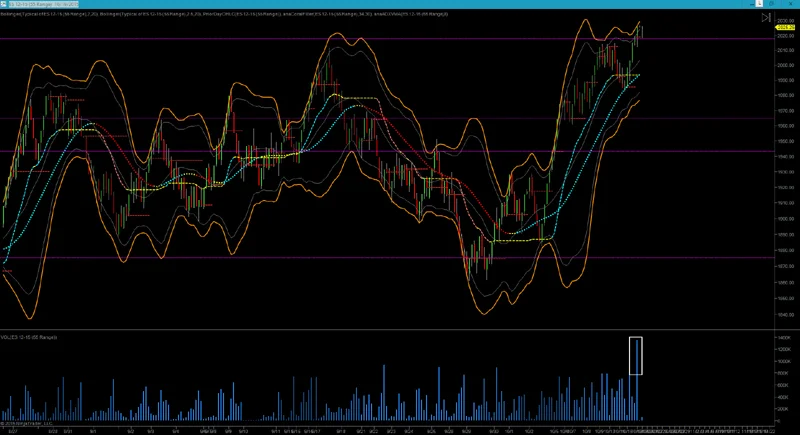Click the 8/27 date axis label
The height and width of the screenshot is (435, 800).
(x=13, y=431)
